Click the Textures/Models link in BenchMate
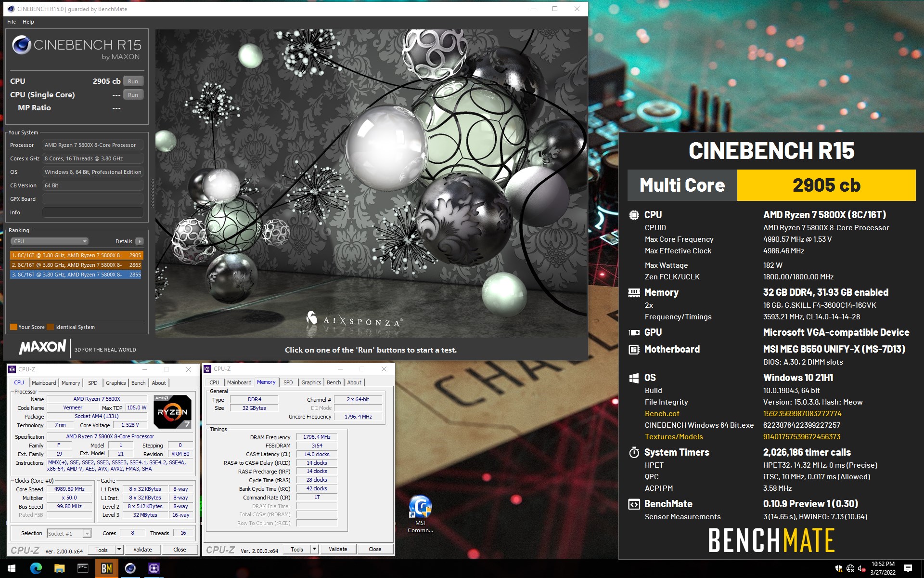Screen dimensions: 924x578 [x=674, y=437]
